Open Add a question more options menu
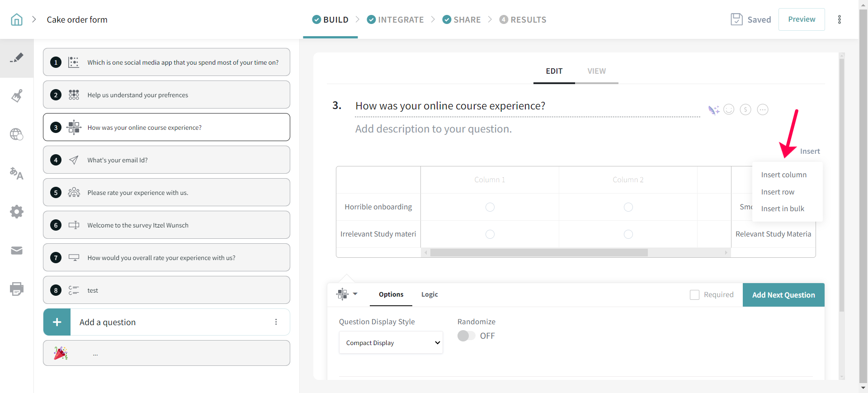This screenshot has width=868, height=393. click(x=276, y=322)
